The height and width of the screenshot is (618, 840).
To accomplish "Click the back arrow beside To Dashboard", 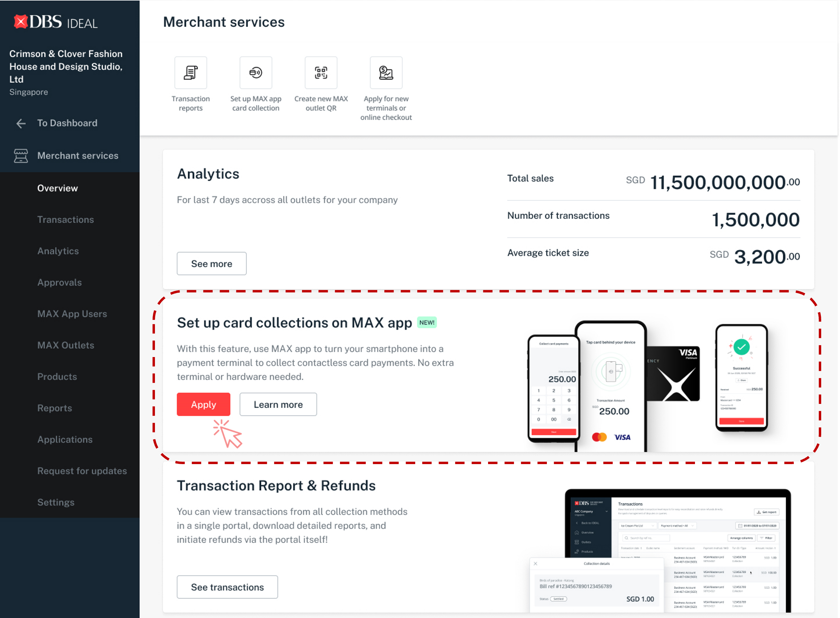I will point(21,123).
